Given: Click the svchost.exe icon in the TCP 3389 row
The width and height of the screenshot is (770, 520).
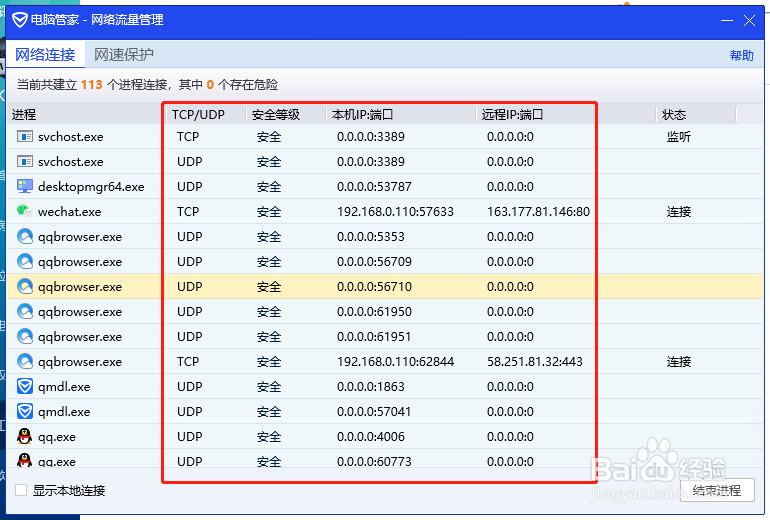Looking at the screenshot, I should tap(25, 137).
